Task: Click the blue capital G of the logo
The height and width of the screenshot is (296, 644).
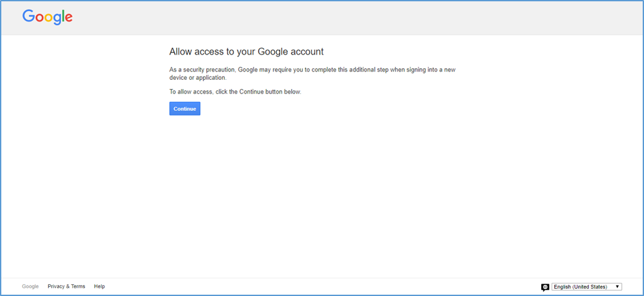Action: pyautogui.click(x=29, y=17)
